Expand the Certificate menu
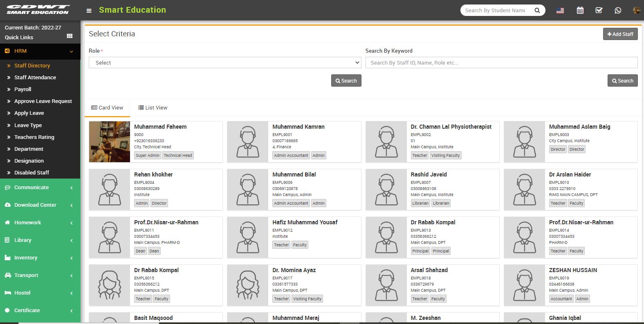 [x=40, y=311]
